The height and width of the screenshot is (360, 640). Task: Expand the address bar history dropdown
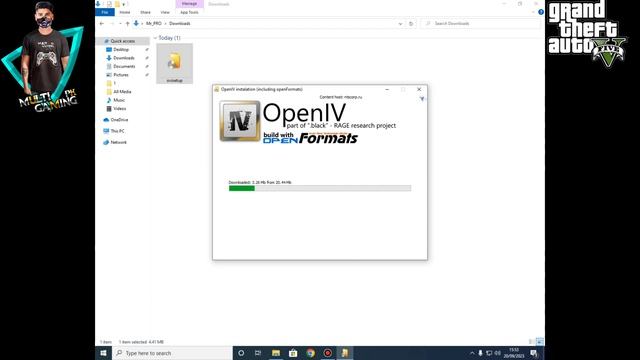[x=400, y=24]
